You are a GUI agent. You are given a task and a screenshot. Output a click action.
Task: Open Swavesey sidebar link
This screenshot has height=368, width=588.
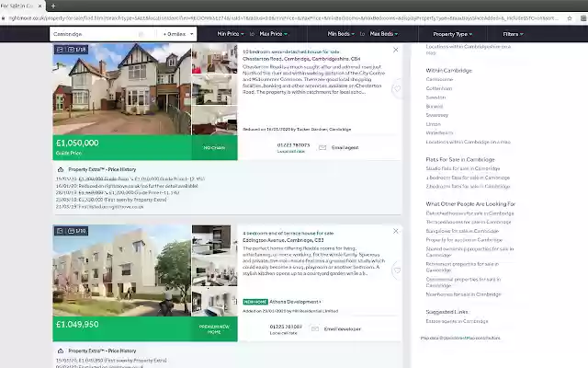tap(437, 115)
